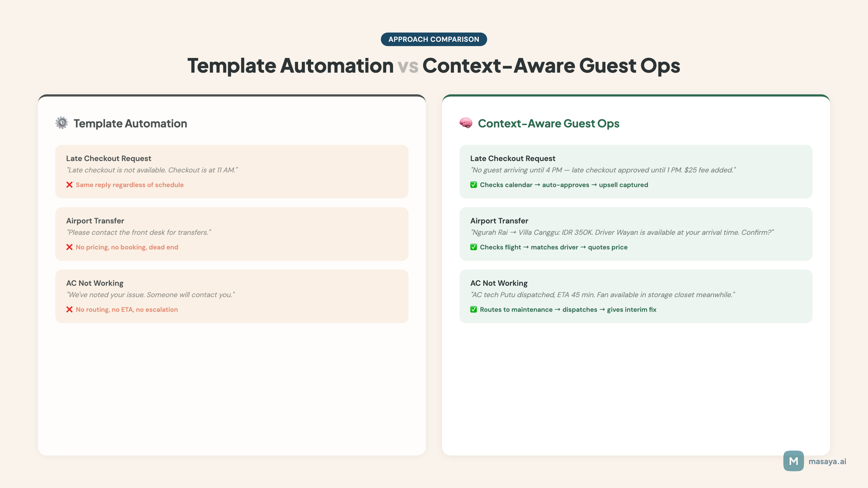
Task: Click text Checks calendar → auto-approves → upsell captured
Action: coord(564,185)
